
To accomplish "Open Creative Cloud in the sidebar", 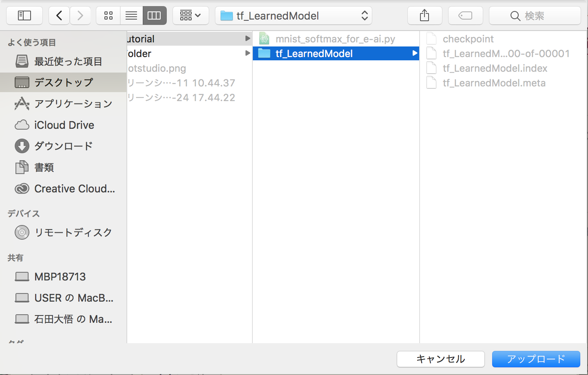I will 63,188.
